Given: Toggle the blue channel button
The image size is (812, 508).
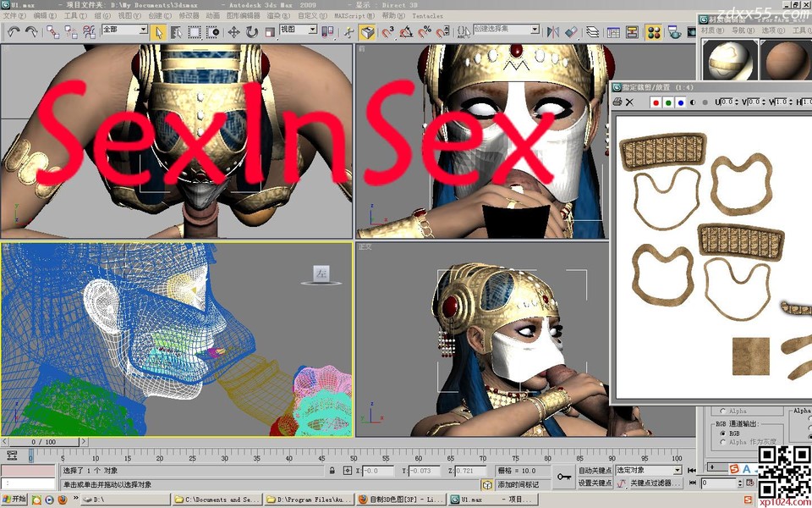Looking at the screenshot, I should (680, 102).
